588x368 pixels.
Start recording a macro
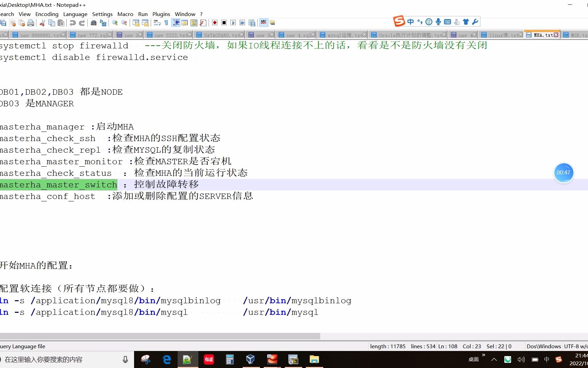[215, 23]
